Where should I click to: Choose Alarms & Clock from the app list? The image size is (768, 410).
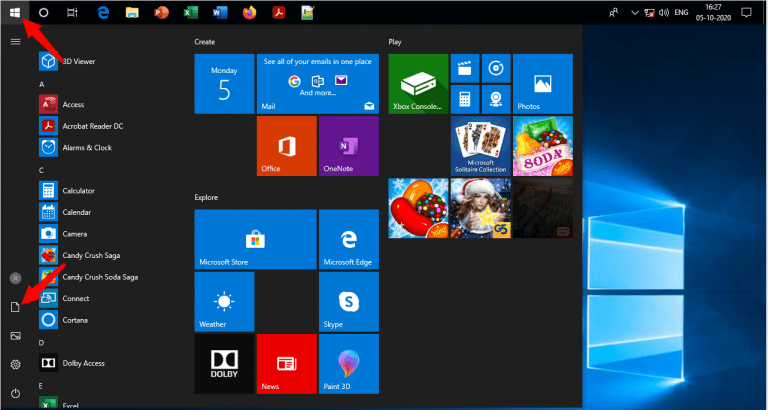(x=86, y=147)
